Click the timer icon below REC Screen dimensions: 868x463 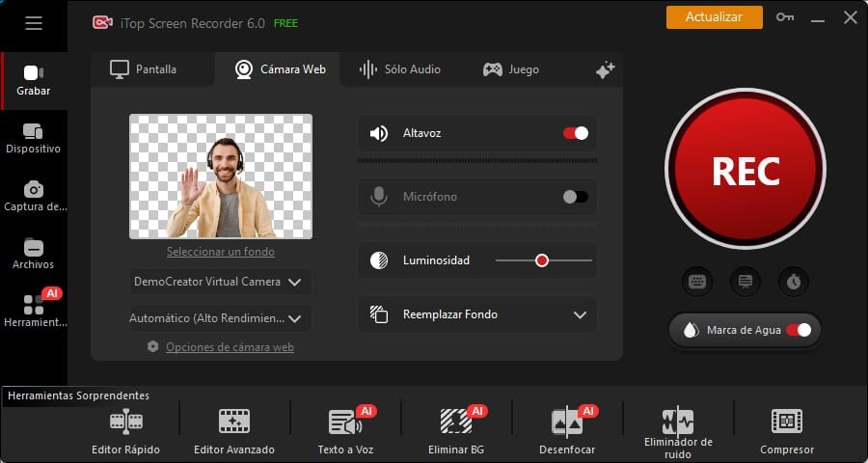tap(793, 282)
